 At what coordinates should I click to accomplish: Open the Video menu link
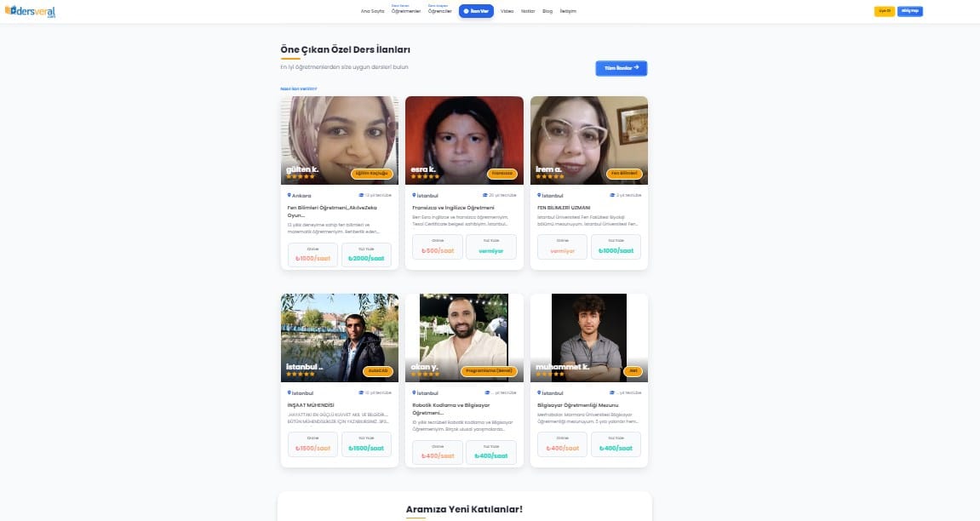[x=507, y=11]
